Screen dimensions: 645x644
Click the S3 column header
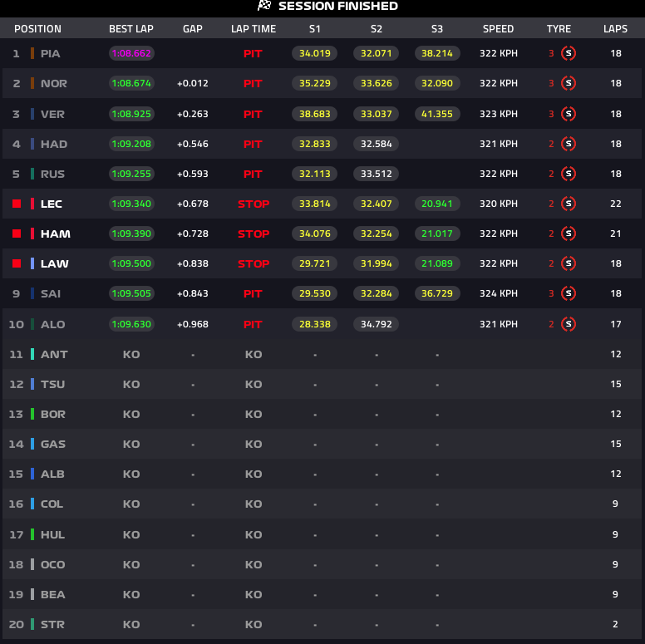click(437, 29)
